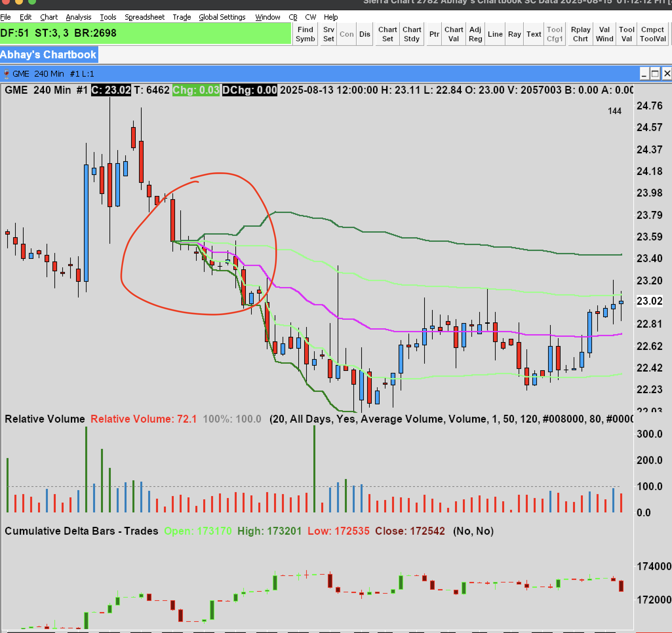Open Srv Set server settings button
This screenshot has height=633, width=672.
pyautogui.click(x=328, y=34)
